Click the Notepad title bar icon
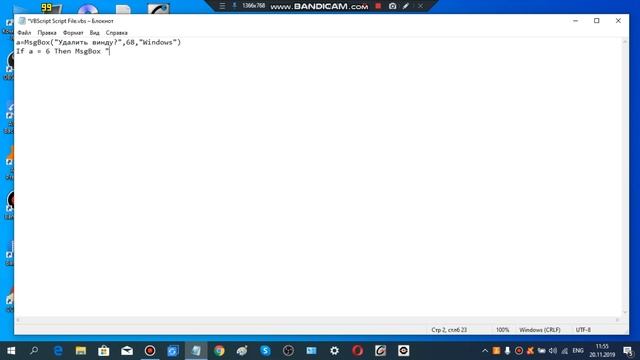 22,21
